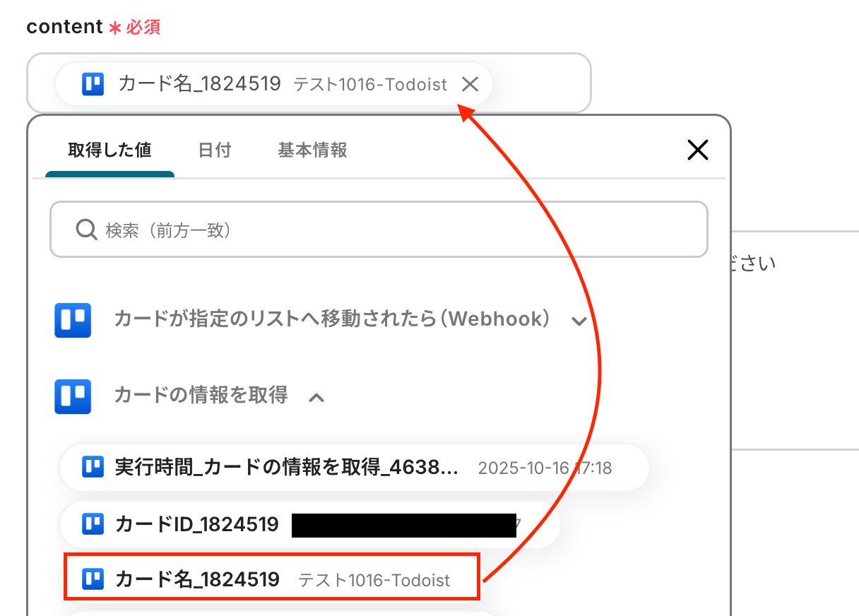Click Trello icon in the content field chip
This screenshot has width=859, height=616.
pos(93,85)
